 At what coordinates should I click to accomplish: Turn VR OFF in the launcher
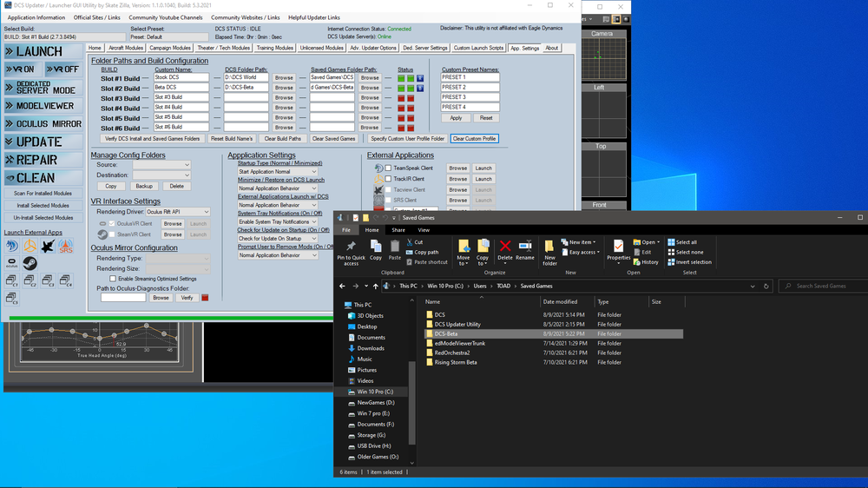click(63, 69)
